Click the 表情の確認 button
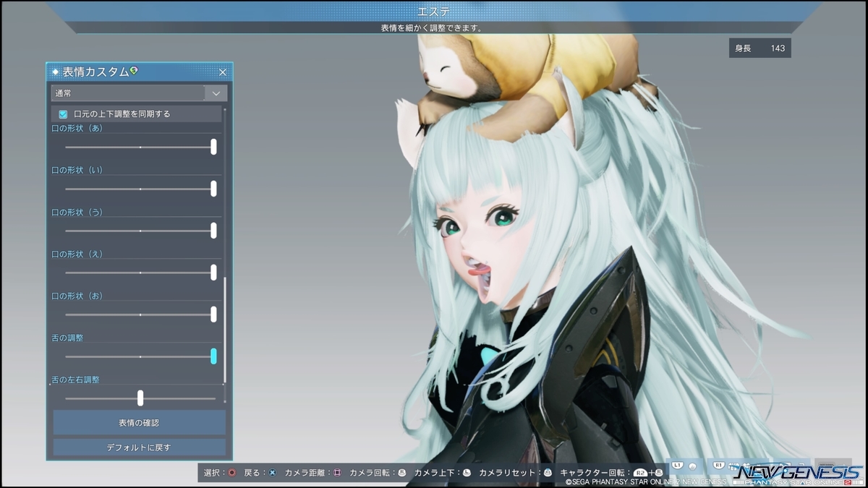The width and height of the screenshot is (868, 488). (139, 422)
